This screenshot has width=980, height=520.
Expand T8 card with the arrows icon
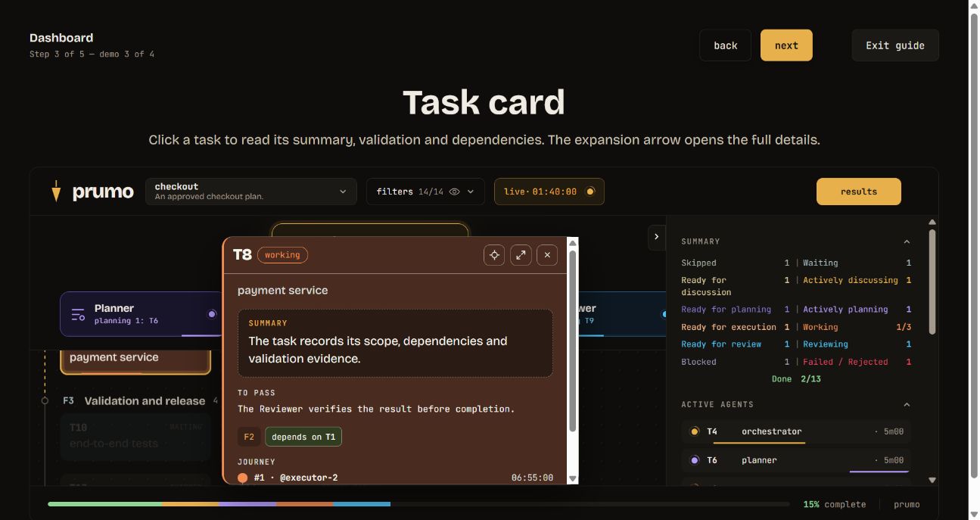(521, 255)
